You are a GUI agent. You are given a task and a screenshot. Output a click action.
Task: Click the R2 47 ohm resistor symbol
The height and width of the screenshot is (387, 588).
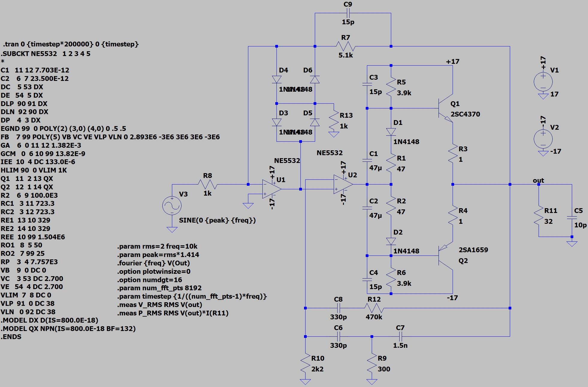point(391,206)
